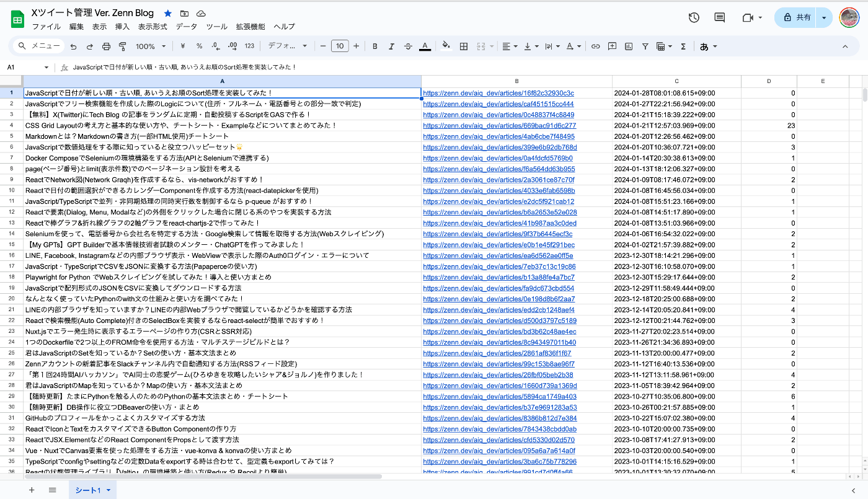Open side panel chevron at bottom right
This screenshot has width=868, height=499.
click(x=853, y=490)
